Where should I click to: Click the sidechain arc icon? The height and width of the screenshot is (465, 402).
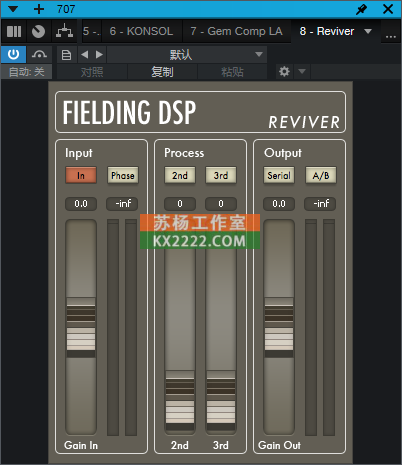(x=39, y=54)
